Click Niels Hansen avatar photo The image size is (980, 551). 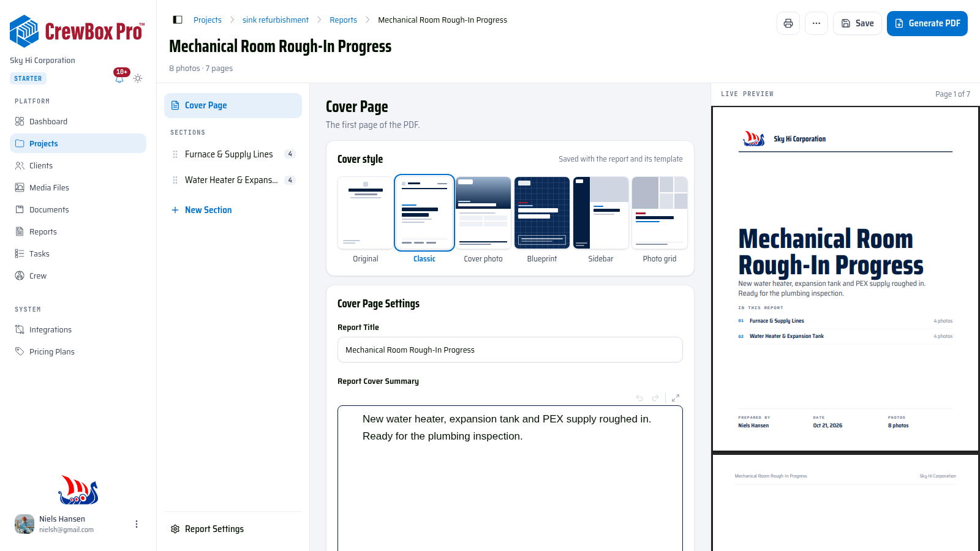point(24,524)
